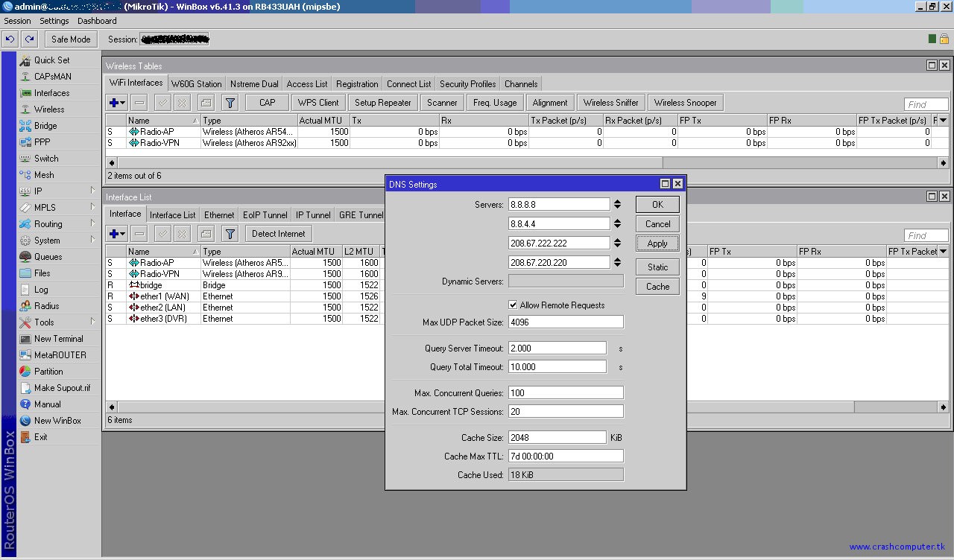The image size is (954, 560).
Task: Click the Wireless Sniffer button
Action: point(610,103)
